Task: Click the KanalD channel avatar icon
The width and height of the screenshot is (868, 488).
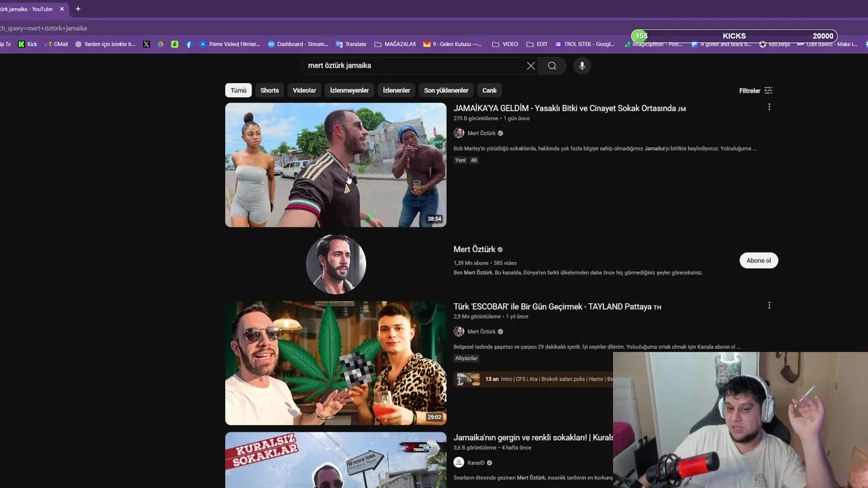Action: pyautogui.click(x=459, y=462)
